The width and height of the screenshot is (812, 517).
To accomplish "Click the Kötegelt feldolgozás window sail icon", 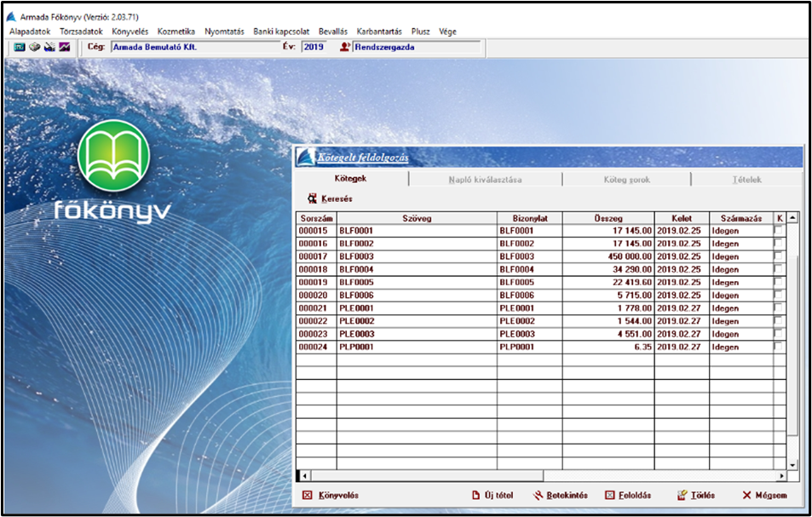I will [x=306, y=158].
